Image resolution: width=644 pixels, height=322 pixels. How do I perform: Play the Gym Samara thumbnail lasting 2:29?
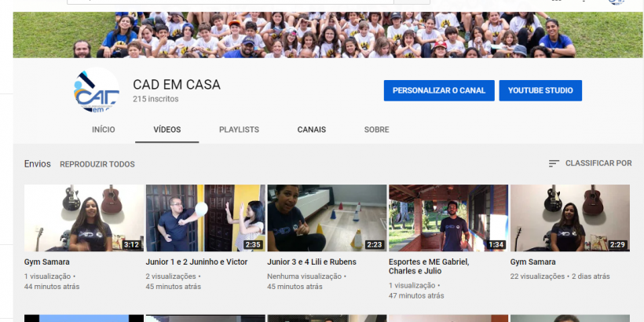(569, 218)
